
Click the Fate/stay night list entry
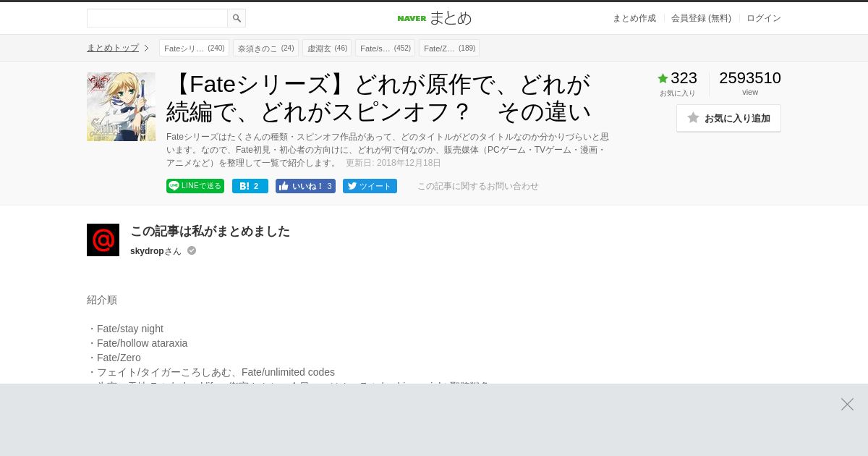(130, 329)
